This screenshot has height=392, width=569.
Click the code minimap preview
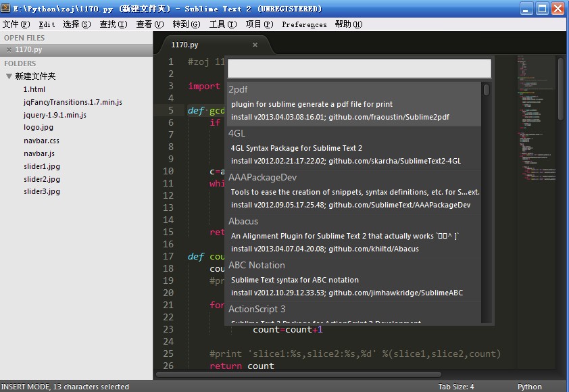coord(536,118)
